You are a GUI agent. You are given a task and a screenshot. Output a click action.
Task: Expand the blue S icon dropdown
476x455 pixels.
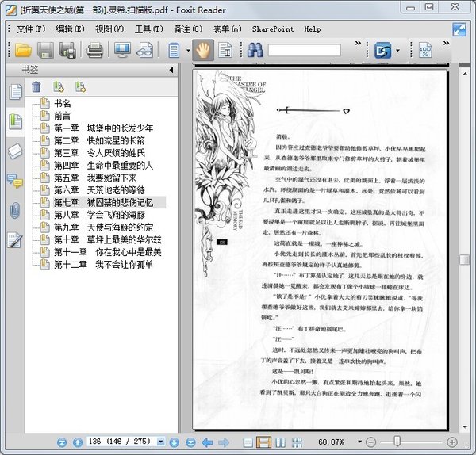click(397, 51)
